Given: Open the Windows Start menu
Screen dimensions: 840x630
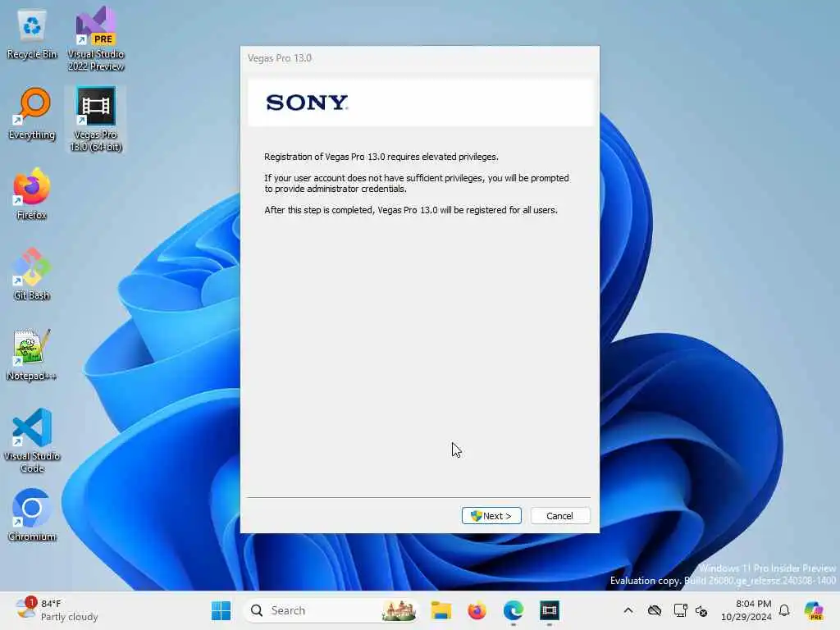Looking at the screenshot, I should (221, 610).
